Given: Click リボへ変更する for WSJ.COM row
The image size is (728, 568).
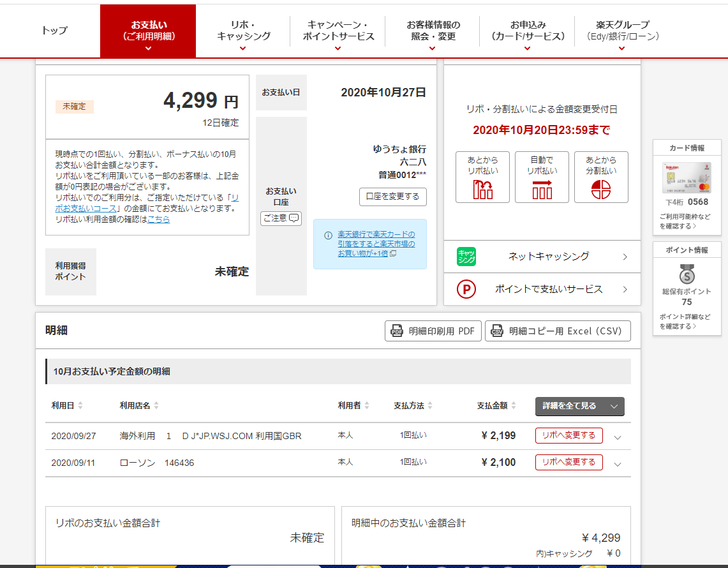Looking at the screenshot, I should 568,435.
